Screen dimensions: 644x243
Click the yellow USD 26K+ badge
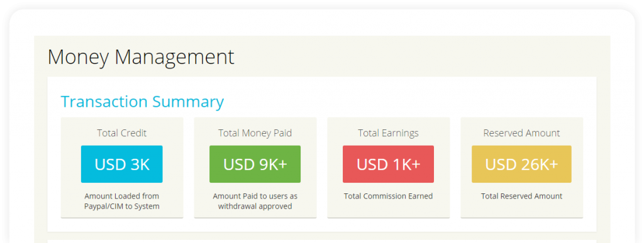(521, 164)
